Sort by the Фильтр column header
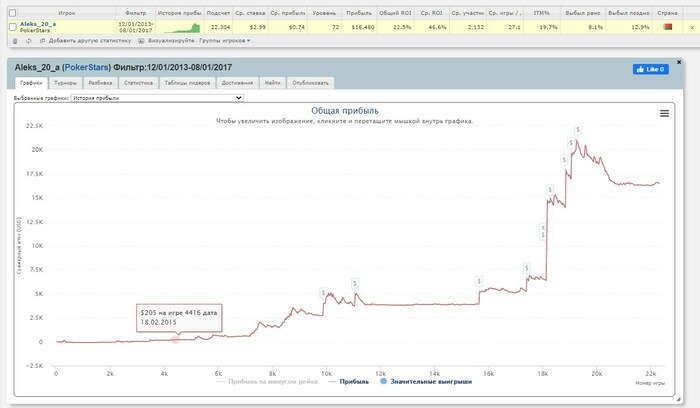The image size is (700, 408). click(x=136, y=13)
